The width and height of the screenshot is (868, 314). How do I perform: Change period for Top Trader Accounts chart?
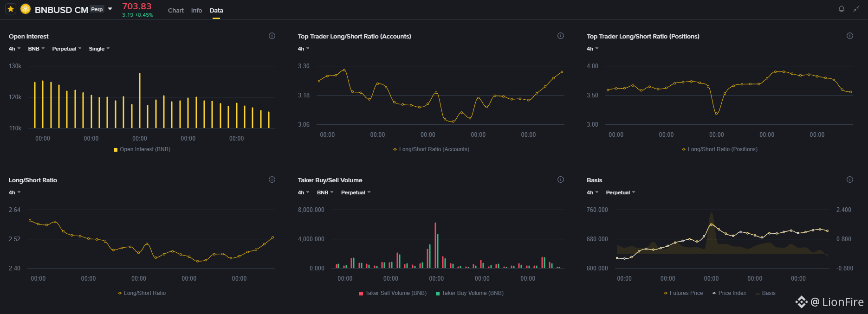pos(304,49)
